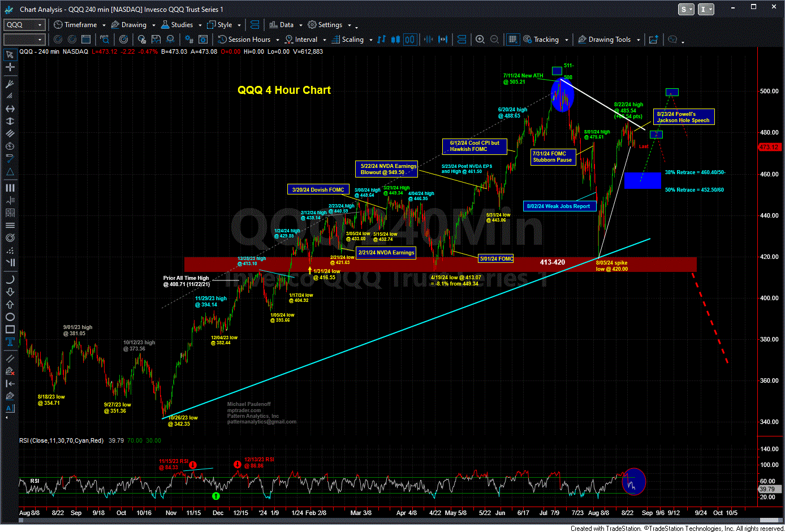This screenshot has height=532, width=785.
Task: Toggle hollow candlestick chart style
Action: (410, 40)
